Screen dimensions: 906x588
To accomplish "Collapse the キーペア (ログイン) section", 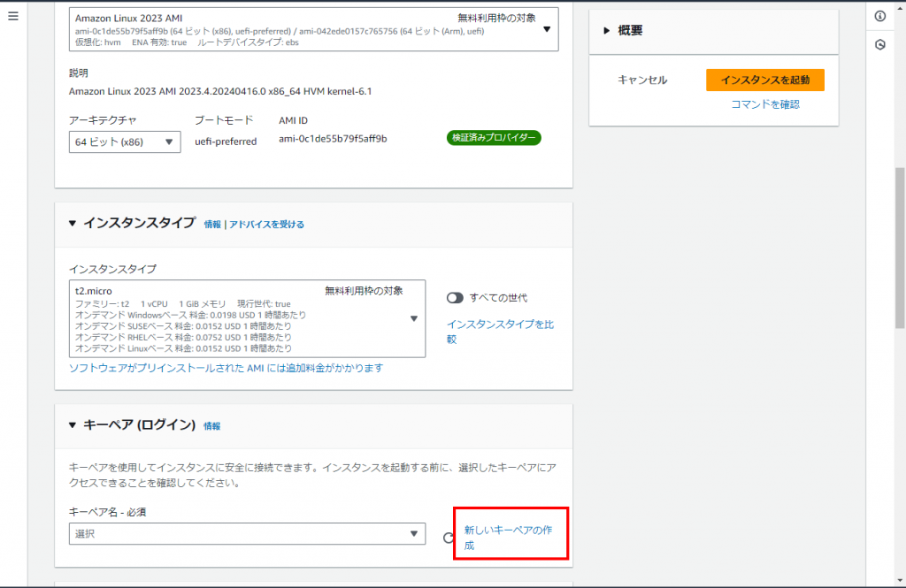I will click(x=73, y=425).
